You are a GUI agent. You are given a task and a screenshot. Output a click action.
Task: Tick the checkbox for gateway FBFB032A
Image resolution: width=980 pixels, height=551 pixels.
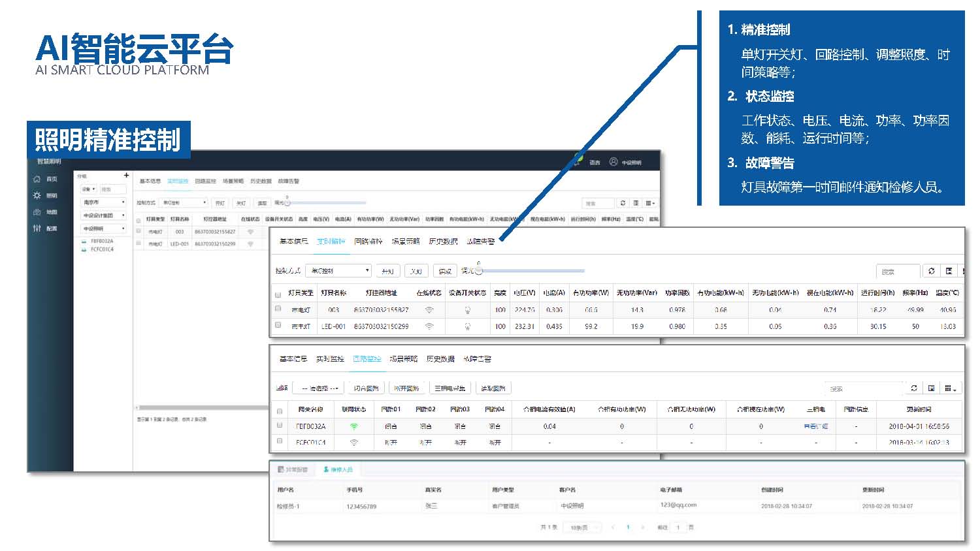point(280,426)
